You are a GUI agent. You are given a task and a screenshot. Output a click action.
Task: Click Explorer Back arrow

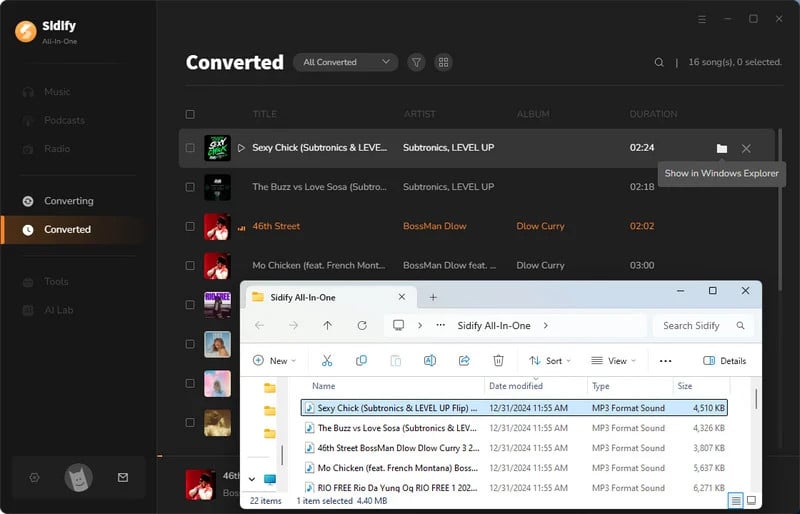[x=259, y=326]
